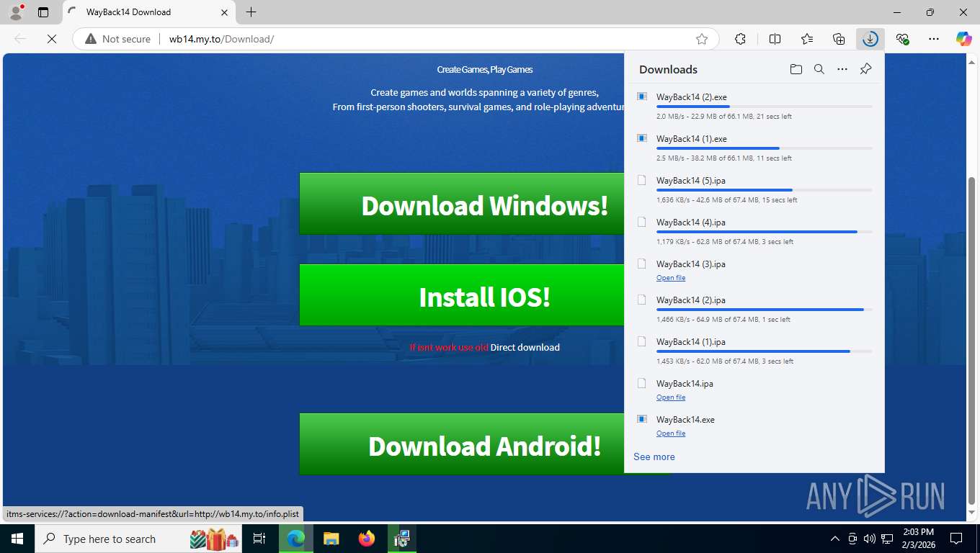Open Edge Settings and more menu
This screenshot has height=553, width=980.
[x=934, y=39]
